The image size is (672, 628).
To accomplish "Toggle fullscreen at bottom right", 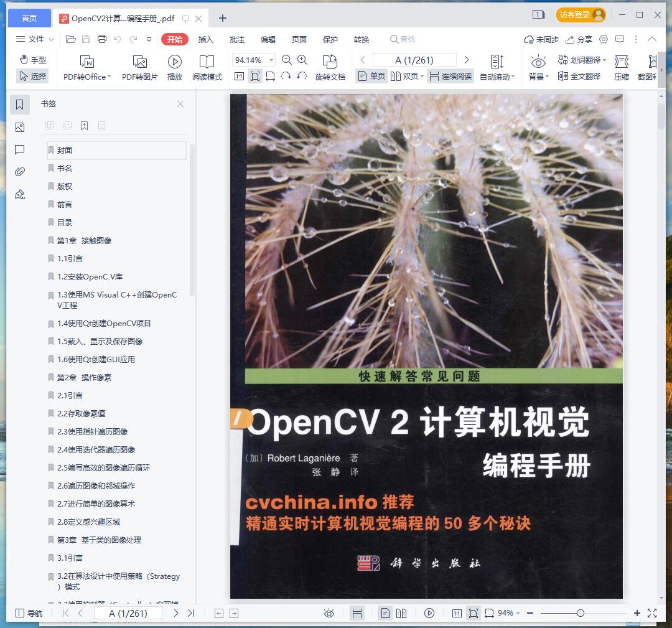I will pyautogui.click(x=652, y=613).
